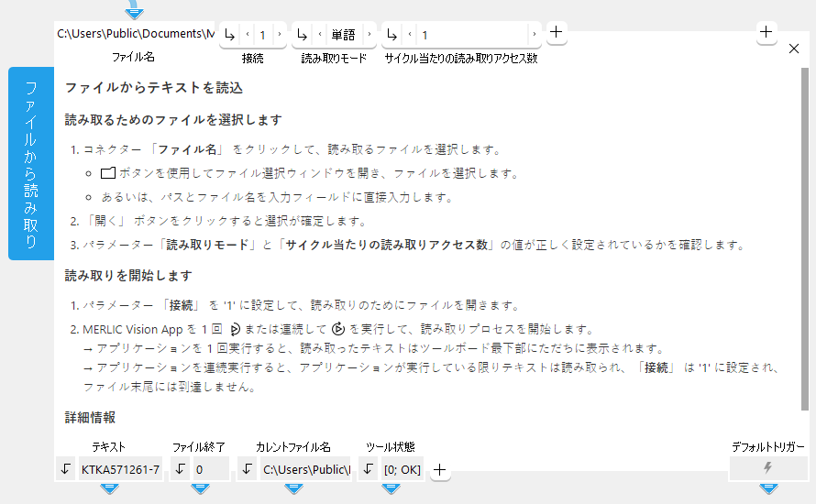Add a parameter with plus button after サイクル当たり field
This screenshot has height=504, width=816.
click(x=557, y=32)
